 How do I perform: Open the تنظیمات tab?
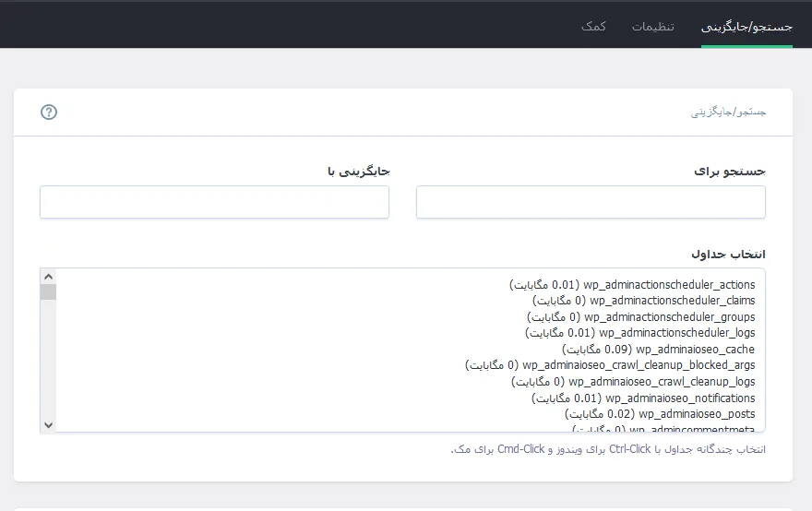point(652,27)
